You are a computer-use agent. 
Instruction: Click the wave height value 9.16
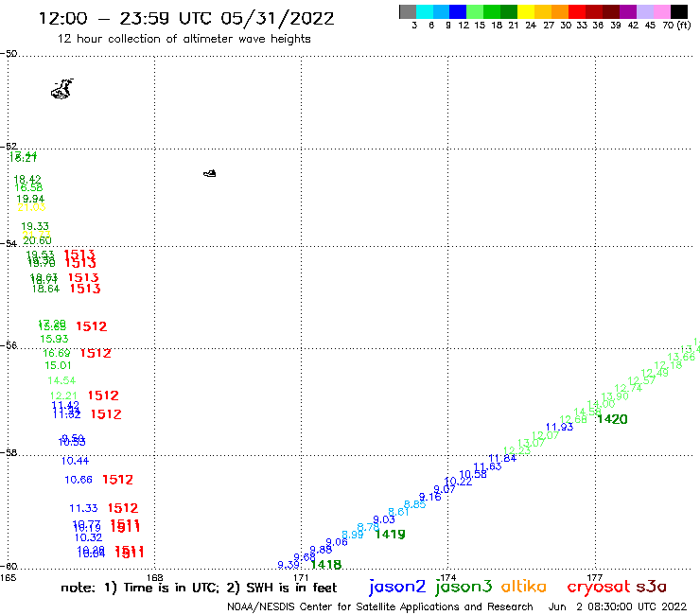pos(429,497)
